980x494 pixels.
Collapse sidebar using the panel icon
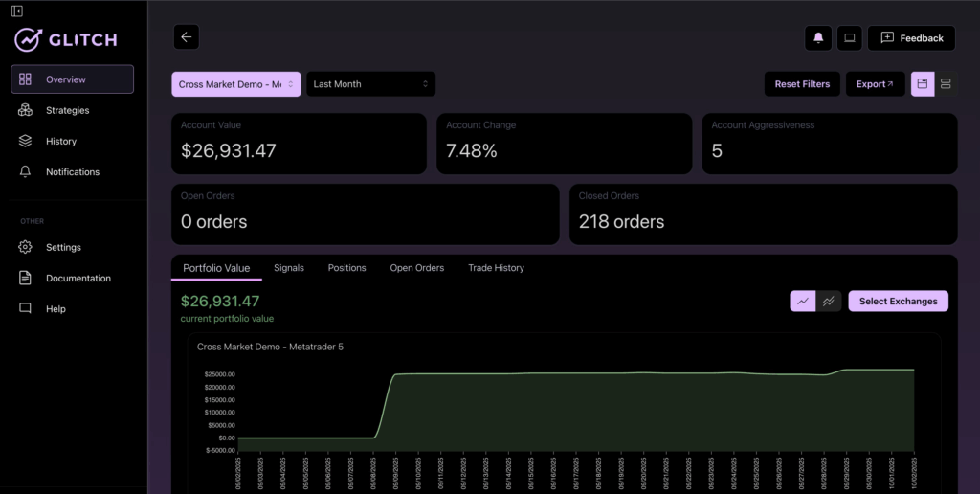pos(17,11)
